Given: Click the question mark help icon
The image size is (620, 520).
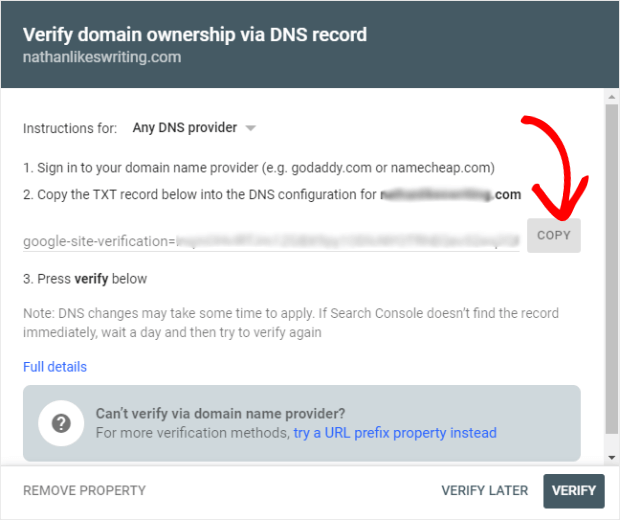Looking at the screenshot, I should [x=61, y=423].
